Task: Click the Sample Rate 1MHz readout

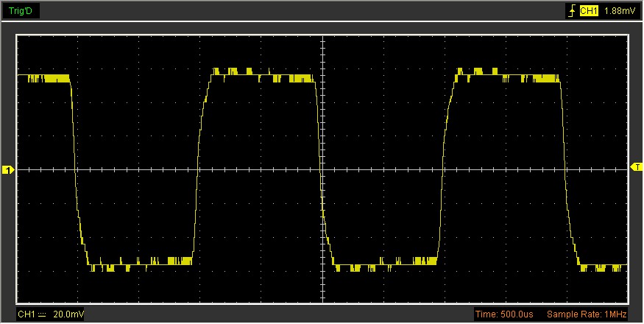Action: [x=586, y=315]
